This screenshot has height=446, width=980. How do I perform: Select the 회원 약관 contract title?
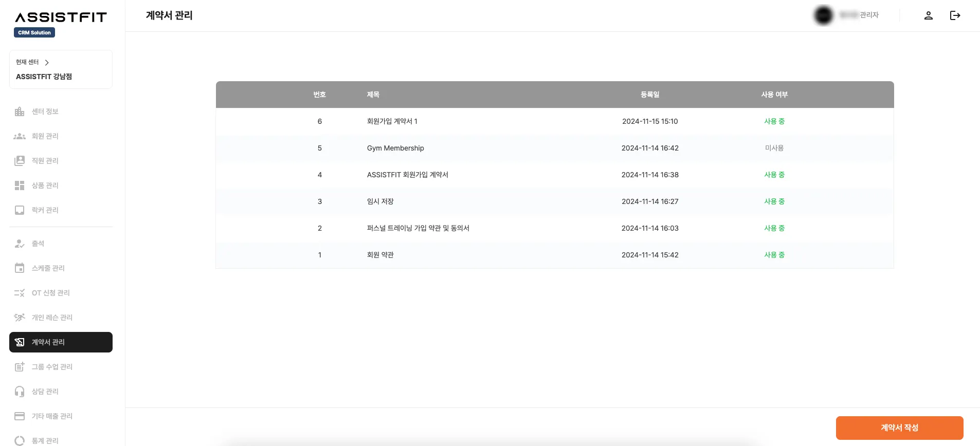point(380,255)
